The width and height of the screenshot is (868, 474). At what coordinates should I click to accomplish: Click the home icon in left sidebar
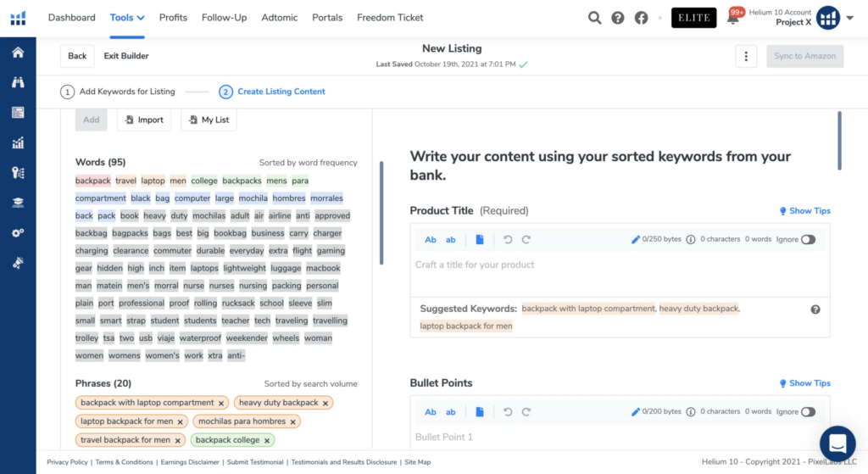18,53
